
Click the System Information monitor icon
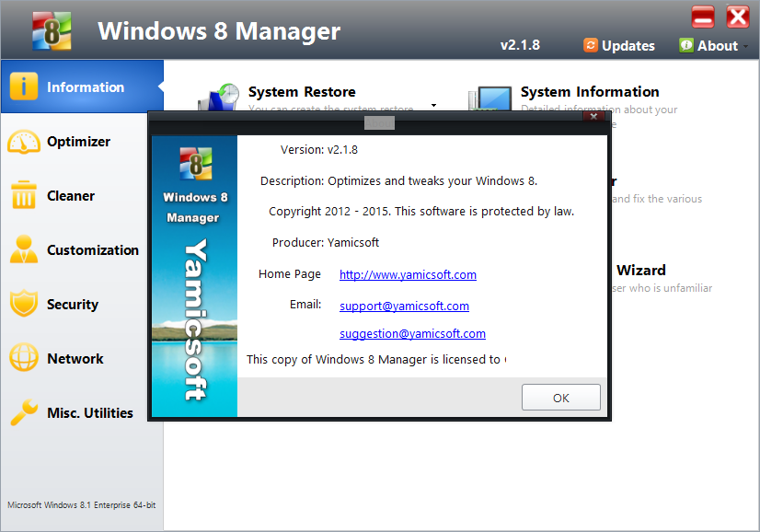[x=490, y=98]
